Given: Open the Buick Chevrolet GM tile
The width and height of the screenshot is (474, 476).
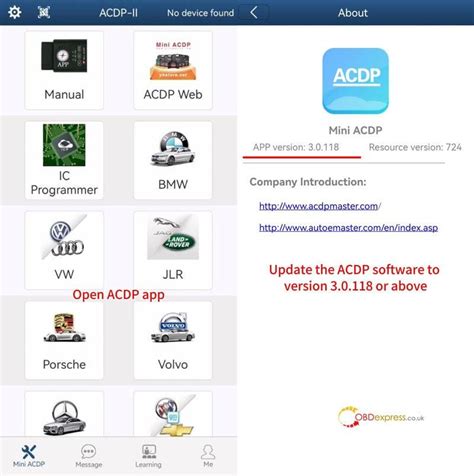Looking at the screenshot, I should tap(173, 414).
